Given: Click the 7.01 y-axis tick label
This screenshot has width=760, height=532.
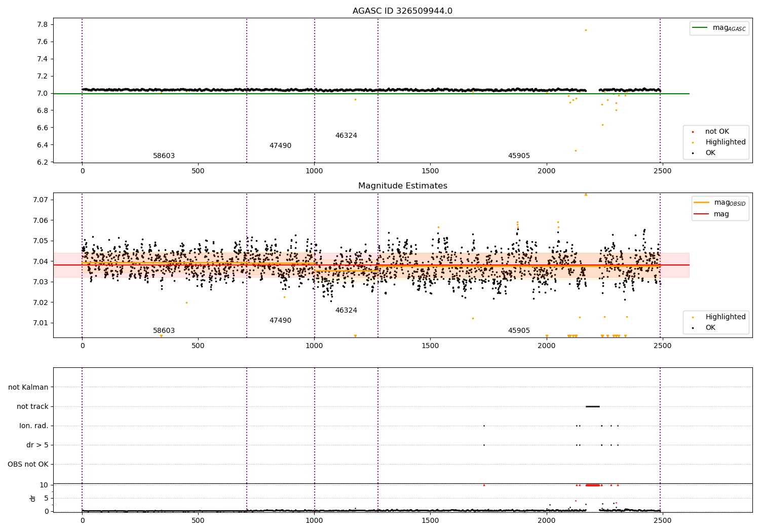Looking at the screenshot, I should tap(40, 323).
